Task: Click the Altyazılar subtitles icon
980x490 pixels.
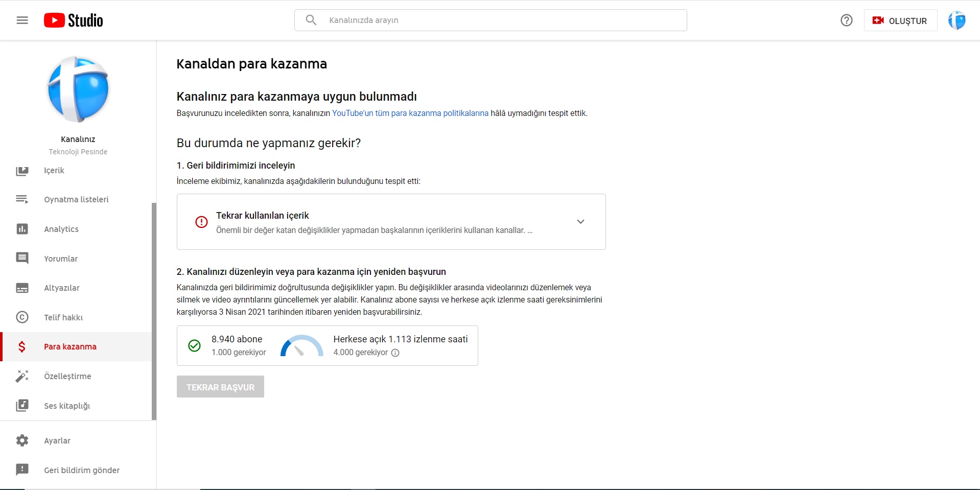Action: click(x=22, y=288)
